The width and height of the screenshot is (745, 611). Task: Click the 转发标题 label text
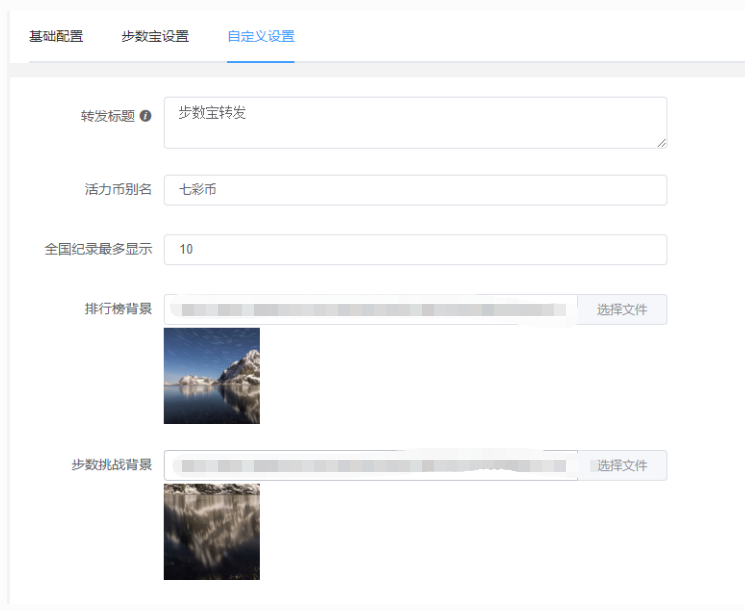pyautogui.click(x=108, y=116)
